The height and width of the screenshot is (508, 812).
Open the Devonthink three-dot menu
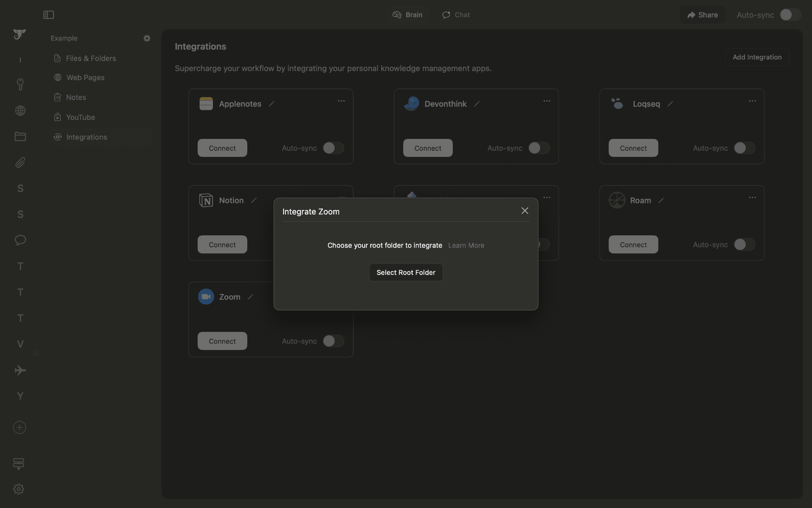(x=547, y=101)
